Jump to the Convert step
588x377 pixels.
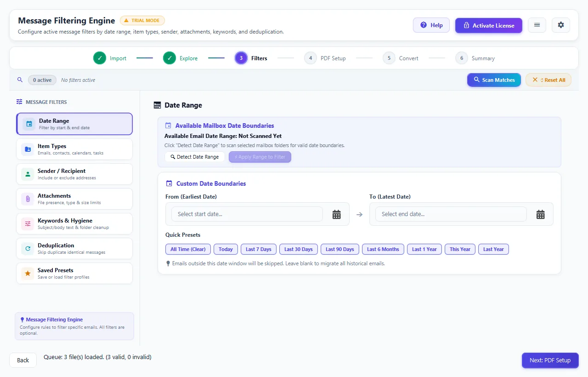[401, 58]
